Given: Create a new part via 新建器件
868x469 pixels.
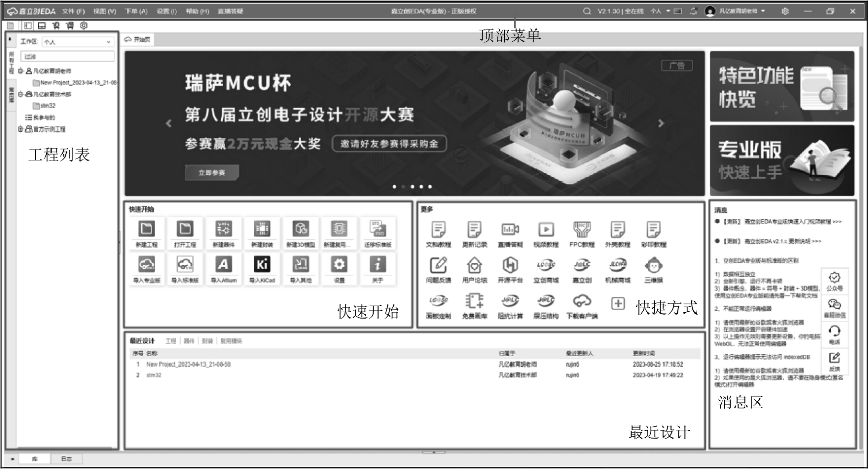Looking at the screenshot, I should coord(223,229).
